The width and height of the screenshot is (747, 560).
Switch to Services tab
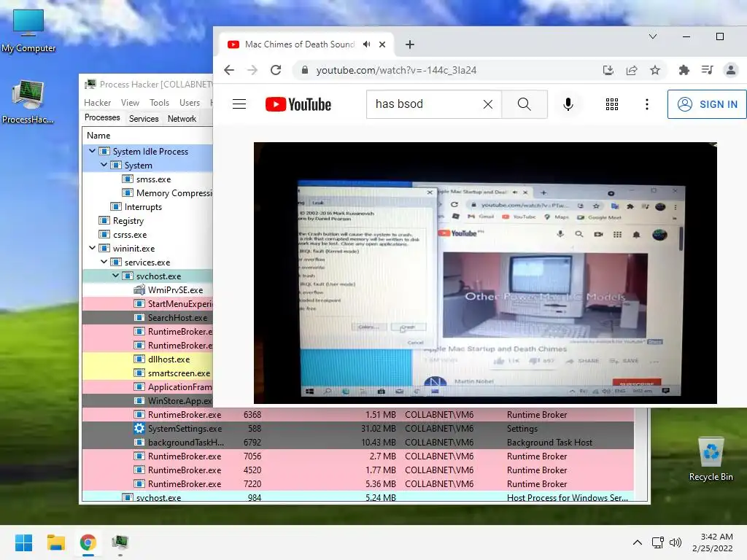(x=144, y=119)
